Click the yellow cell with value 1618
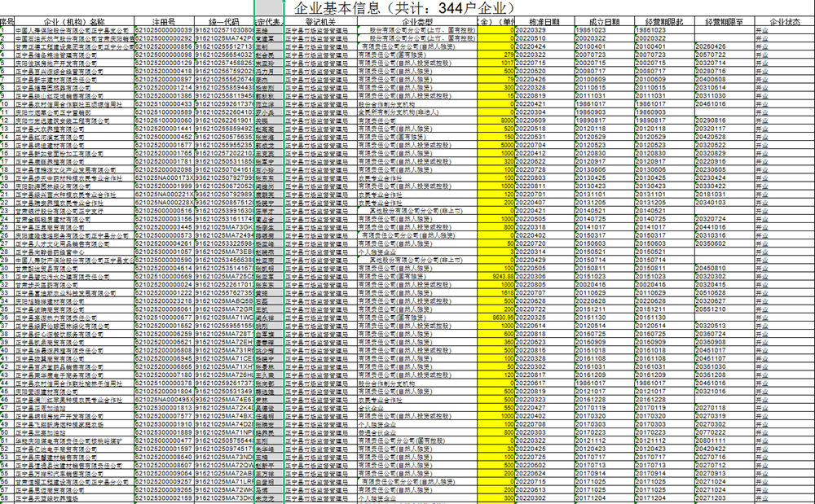 point(504,292)
